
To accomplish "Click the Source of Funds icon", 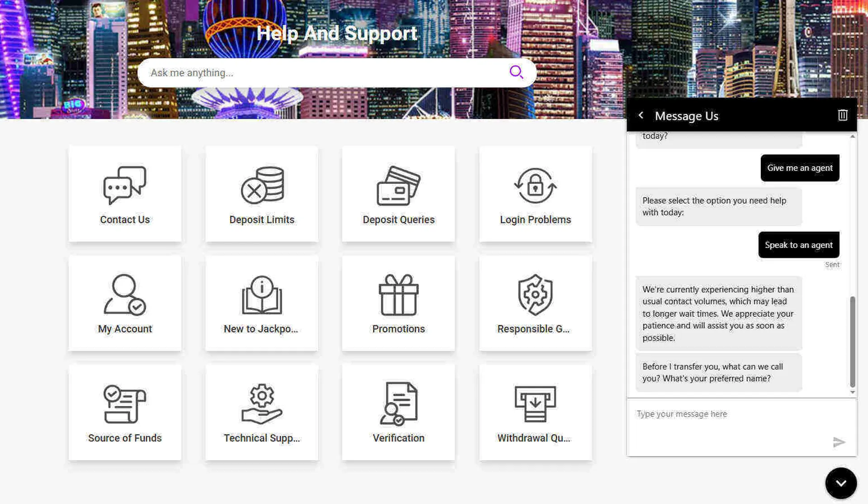I will [125, 405].
